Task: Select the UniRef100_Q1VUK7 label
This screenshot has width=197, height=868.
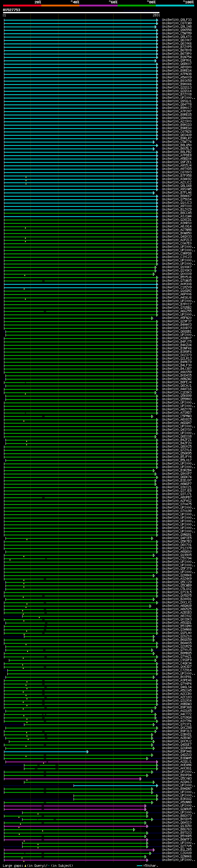Action: tap(177, 267)
